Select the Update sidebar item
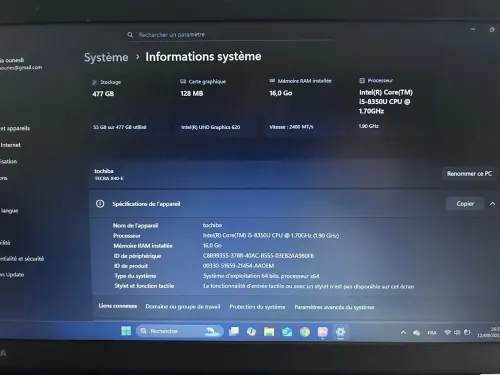This screenshot has height=375, width=500. (x=12, y=275)
